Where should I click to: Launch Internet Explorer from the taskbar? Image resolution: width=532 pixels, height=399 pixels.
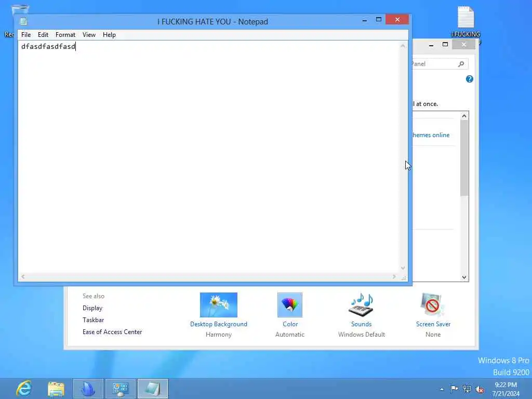[x=24, y=389]
